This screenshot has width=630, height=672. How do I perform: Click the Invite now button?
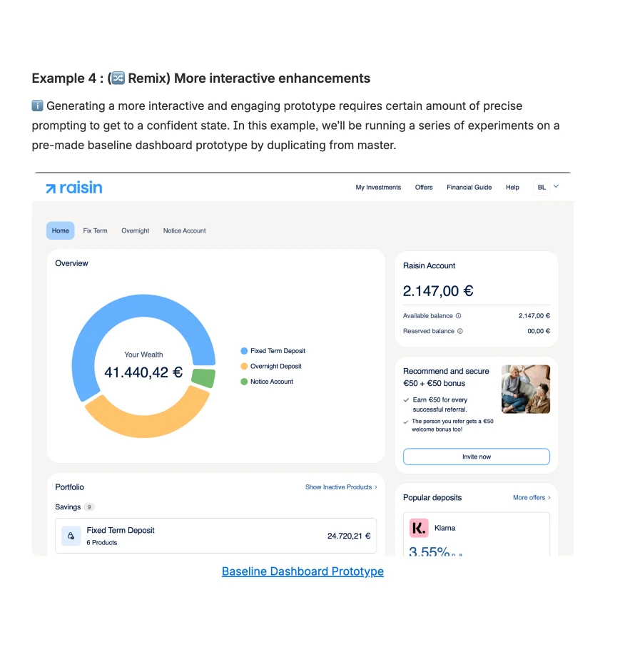477,457
